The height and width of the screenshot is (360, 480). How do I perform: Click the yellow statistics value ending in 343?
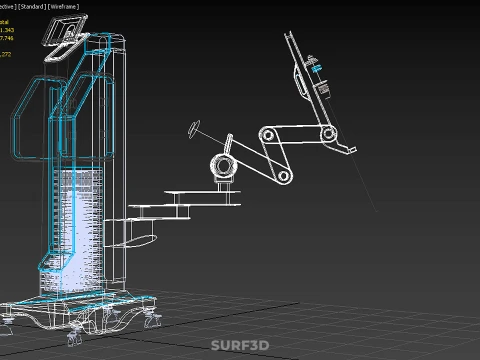pos(7,30)
